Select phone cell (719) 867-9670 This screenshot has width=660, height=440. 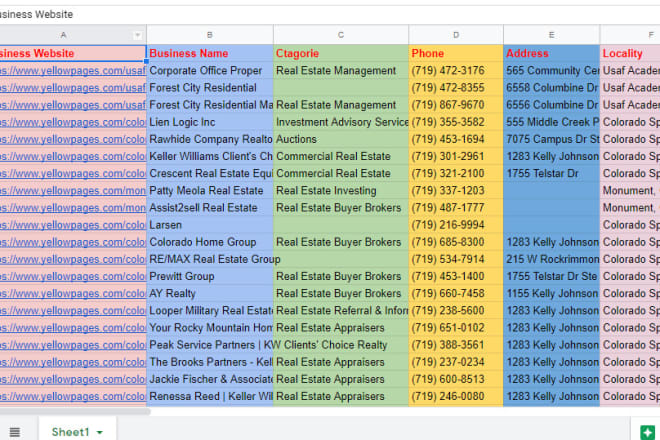(456, 105)
